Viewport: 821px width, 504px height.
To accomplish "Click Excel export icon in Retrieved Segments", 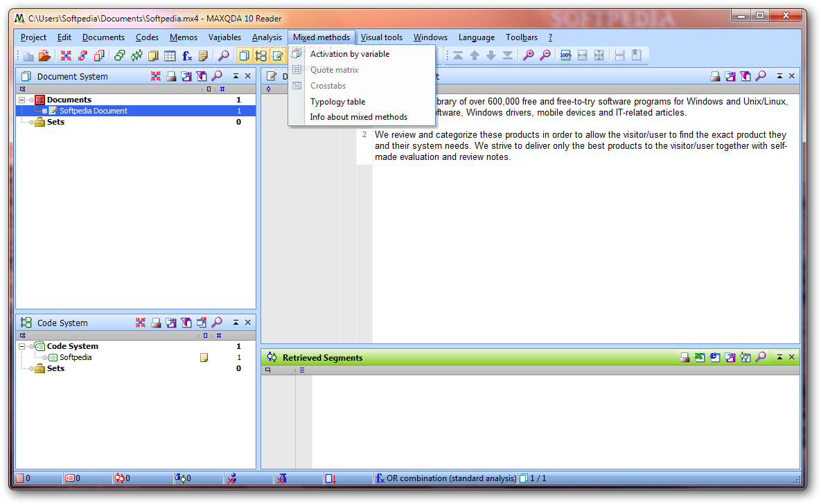I will click(x=700, y=357).
